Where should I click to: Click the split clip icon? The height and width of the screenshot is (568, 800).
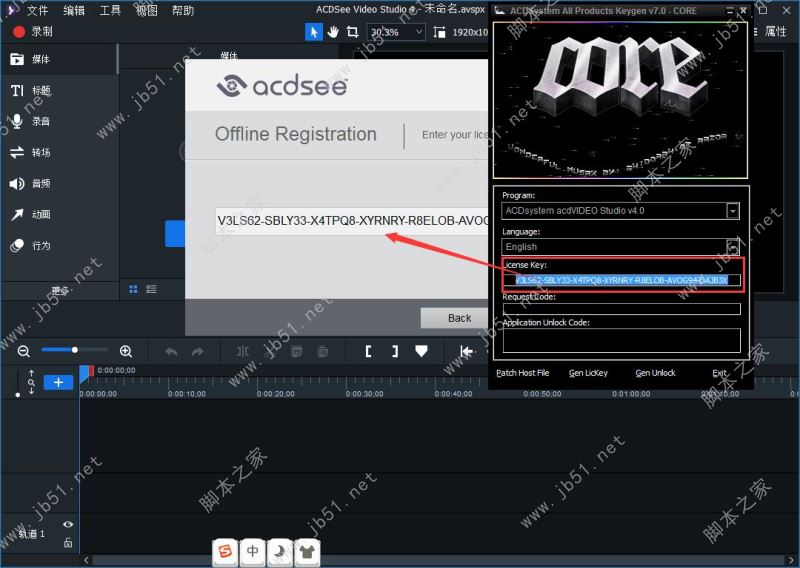pyautogui.click(x=242, y=351)
